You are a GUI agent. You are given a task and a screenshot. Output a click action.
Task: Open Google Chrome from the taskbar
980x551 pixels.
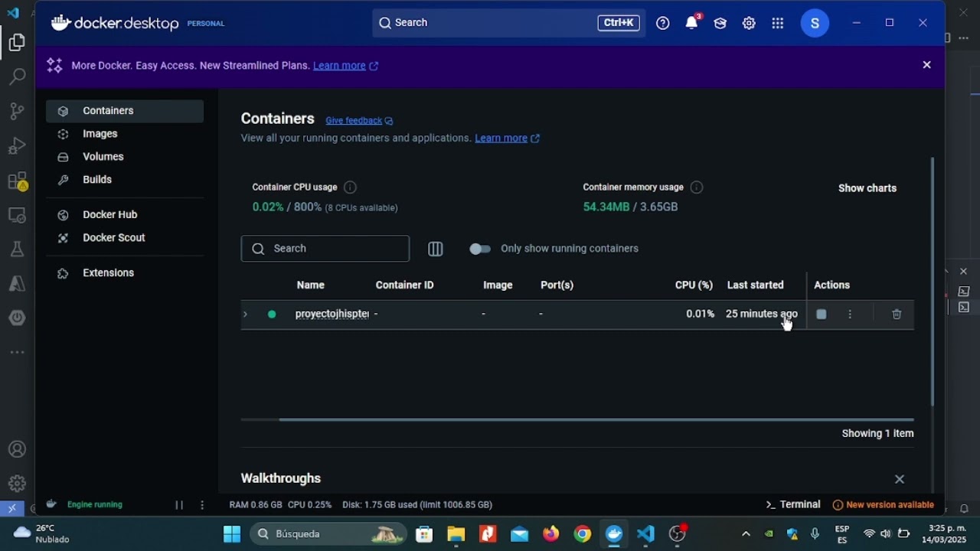[583, 534]
